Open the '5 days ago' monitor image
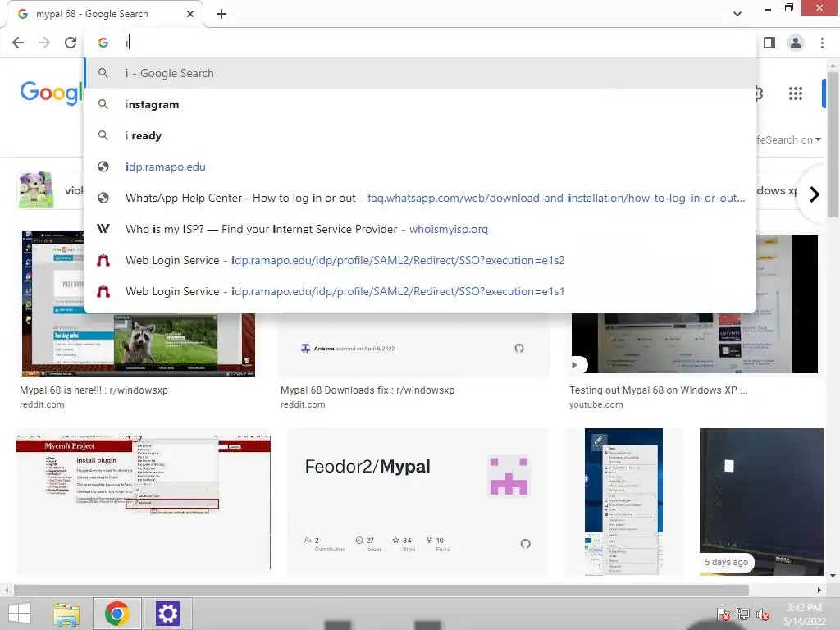 [x=761, y=502]
